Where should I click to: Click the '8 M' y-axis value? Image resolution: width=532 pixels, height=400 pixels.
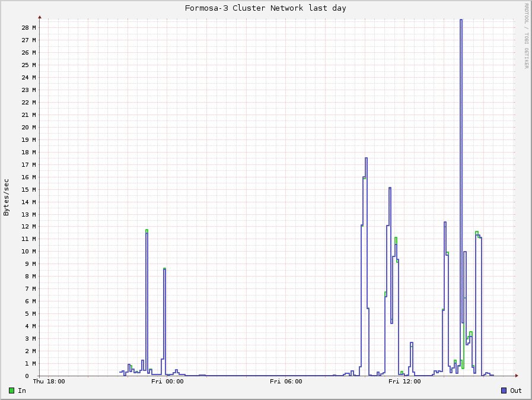[x=30, y=277]
